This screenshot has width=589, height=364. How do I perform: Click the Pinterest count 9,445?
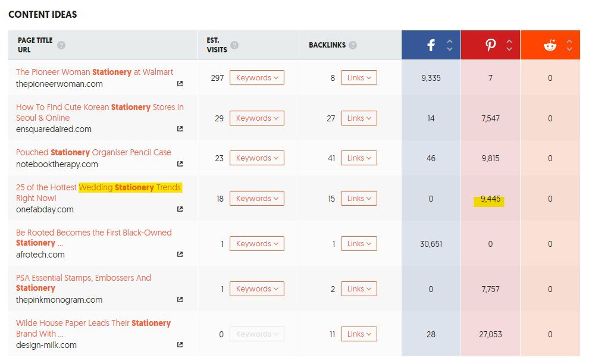pos(490,199)
